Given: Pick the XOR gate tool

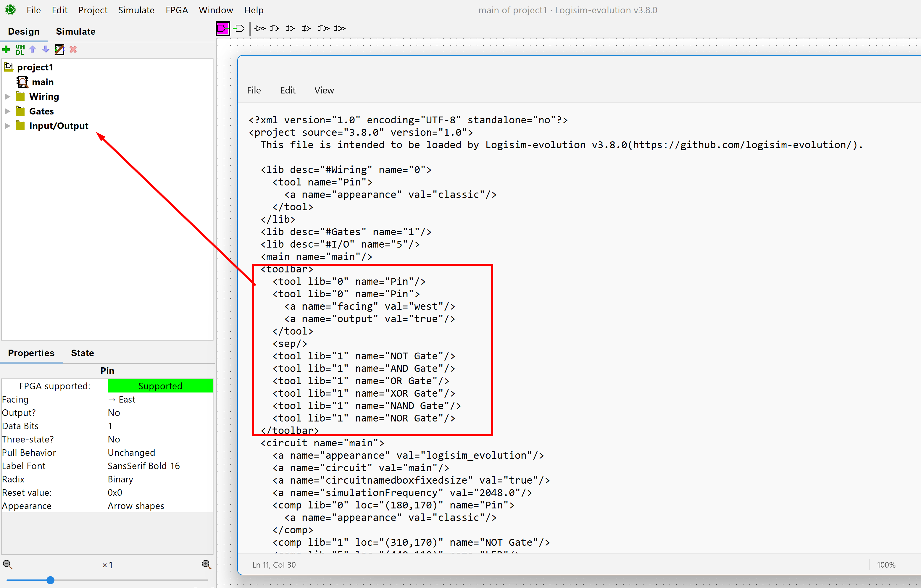Looking at the screenshot, I should click(x=307, y=28).
